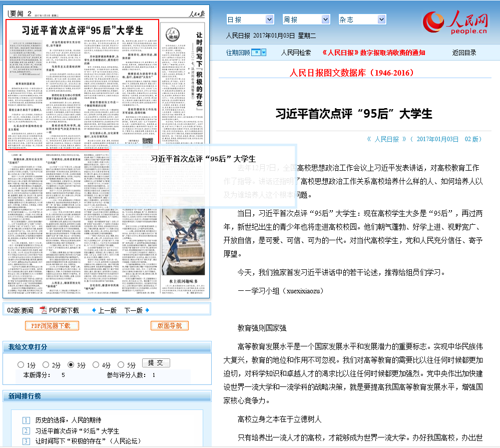Click the right arrow after 下一版
500x448 pixels.
(x=147, y=310)
